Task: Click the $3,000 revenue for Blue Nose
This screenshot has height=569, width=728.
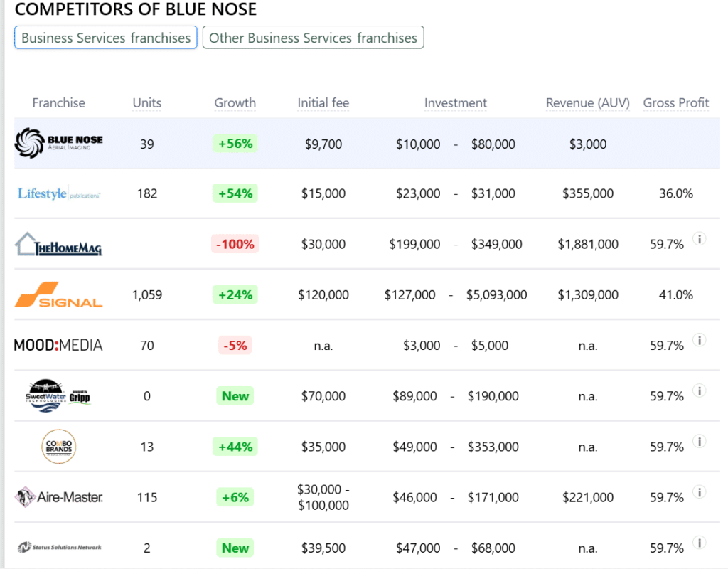Action: [588, 144]
